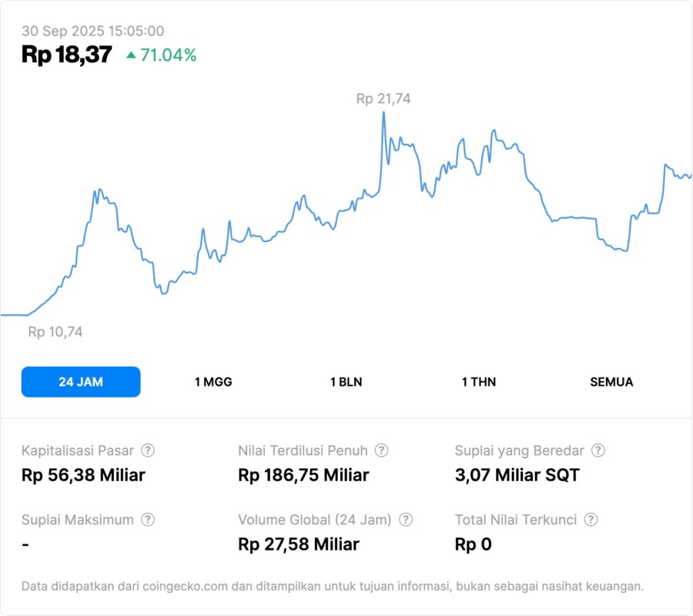
Task: Click the current price Rp 18,37
Action: point(66,55)
